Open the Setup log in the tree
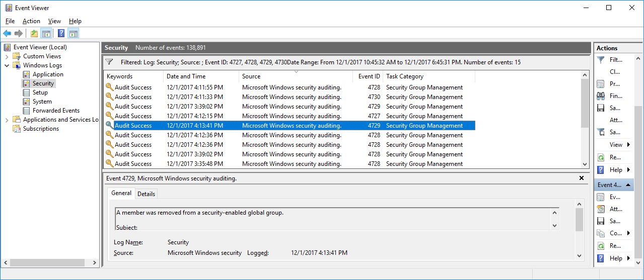The height and width of the screenshot is (280, 644). (40, 92)
